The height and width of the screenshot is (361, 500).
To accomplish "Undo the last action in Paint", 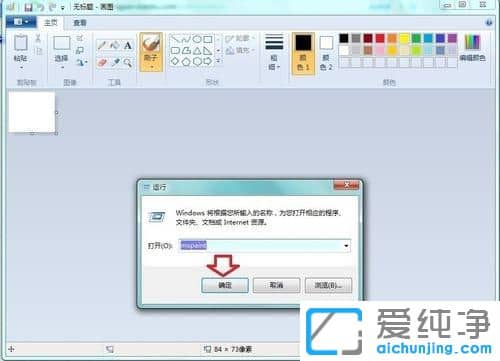I will pos(41,7).
